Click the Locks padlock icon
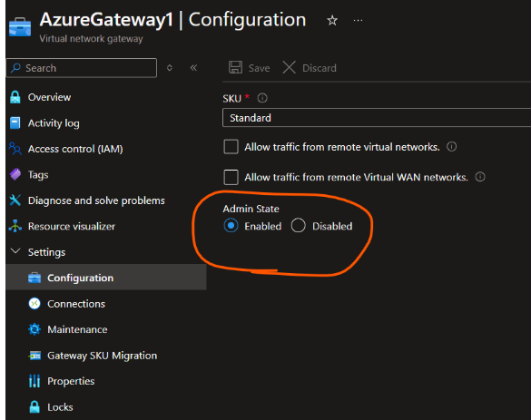 pyautogui.click(x=34, y=406)
